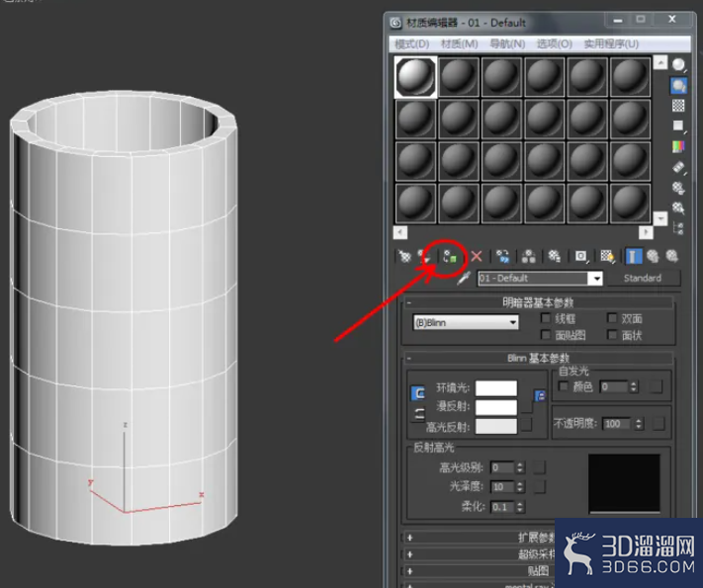Click 漫反射 color swatch

click(x=496, y=407)
